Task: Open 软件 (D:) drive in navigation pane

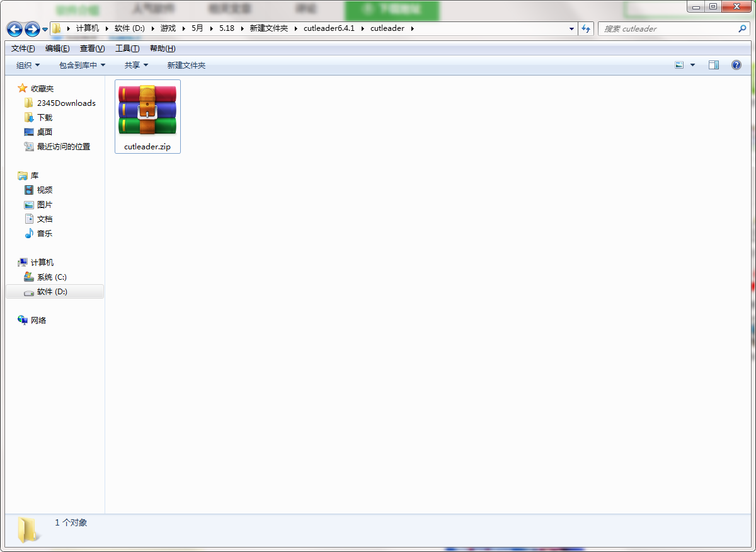Action: tap(52, 291)
